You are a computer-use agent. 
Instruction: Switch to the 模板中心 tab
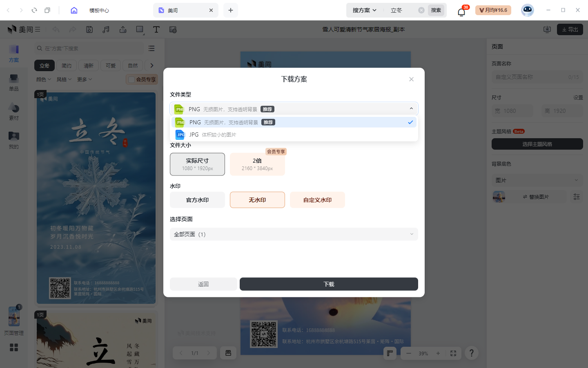(x=99, y=10)
